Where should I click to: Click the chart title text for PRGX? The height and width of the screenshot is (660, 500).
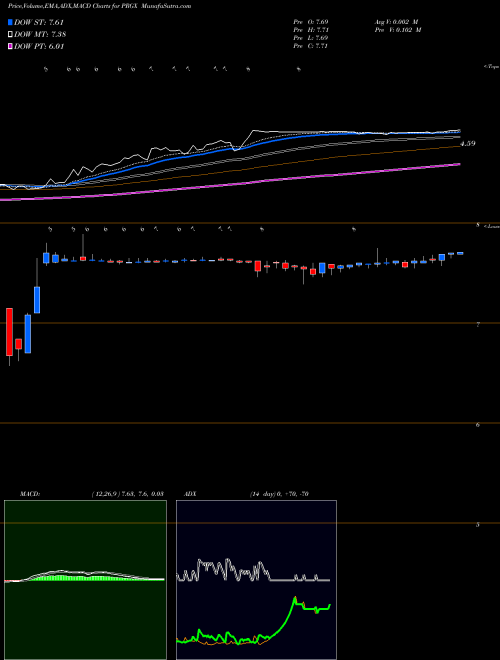[99, 7]
